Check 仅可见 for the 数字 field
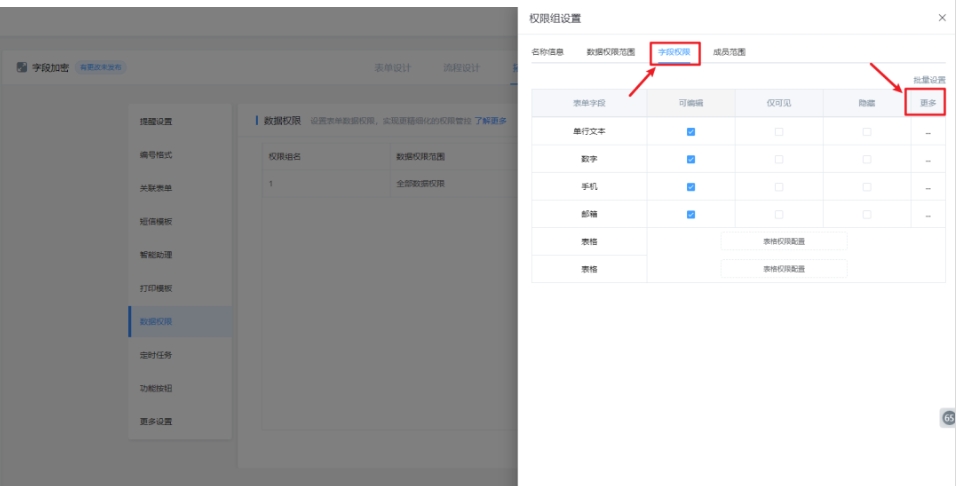 (x=779, y=159)
